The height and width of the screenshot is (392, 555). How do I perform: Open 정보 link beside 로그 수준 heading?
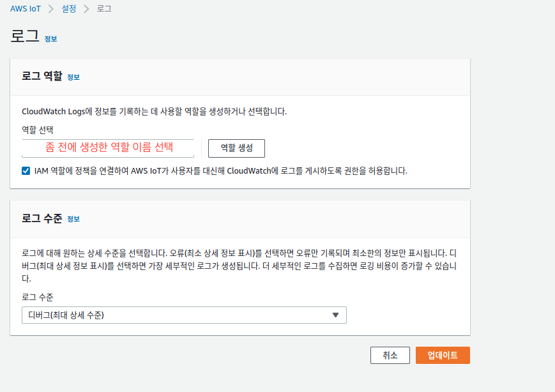pos(73,219)
